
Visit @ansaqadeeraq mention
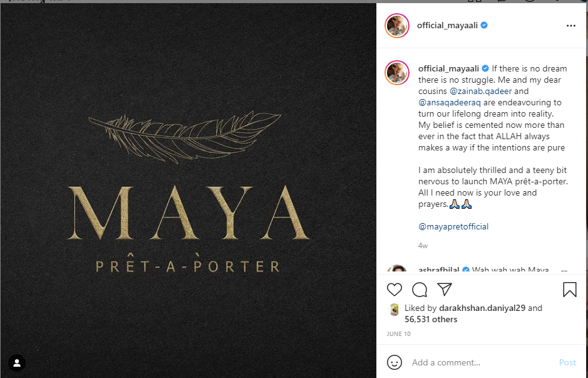[x=449, y=102]
